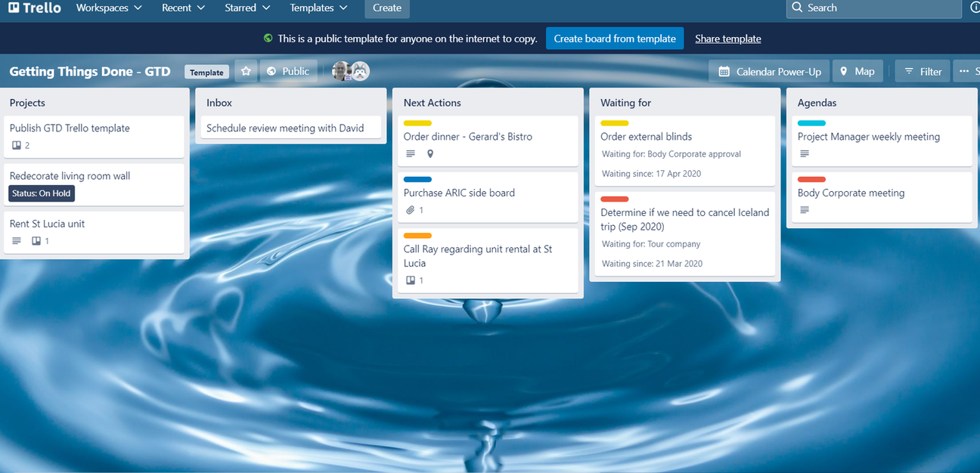This screenshot has width=980, height=473.
Task: Open the Calendar Power-Up
Action: [768, 70]
